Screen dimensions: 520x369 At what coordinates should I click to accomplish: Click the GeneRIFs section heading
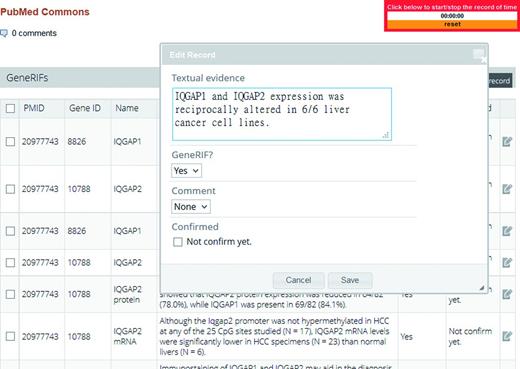[x=27, y=78]
